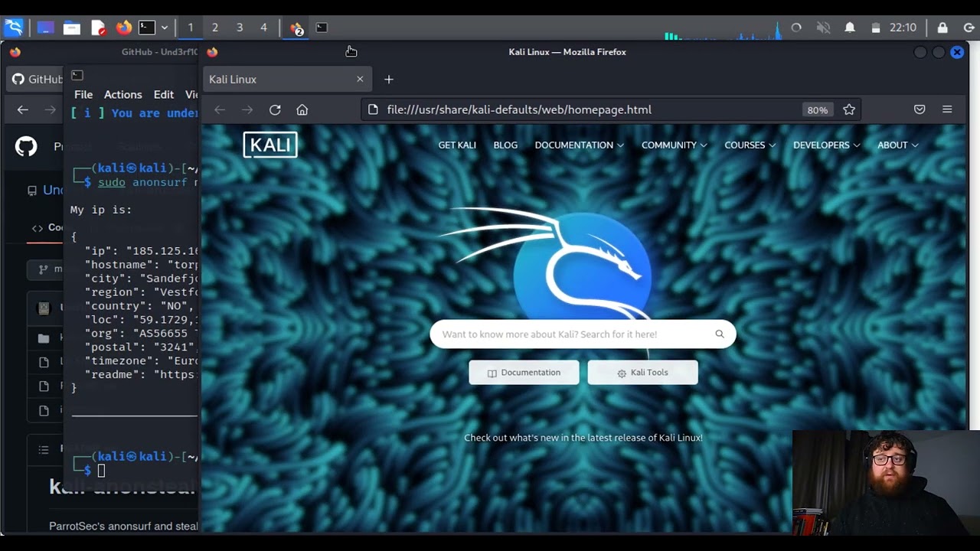Screen dimensions: 980x551
Task: Open the Kali Tools button
Action: pos(642,373)
